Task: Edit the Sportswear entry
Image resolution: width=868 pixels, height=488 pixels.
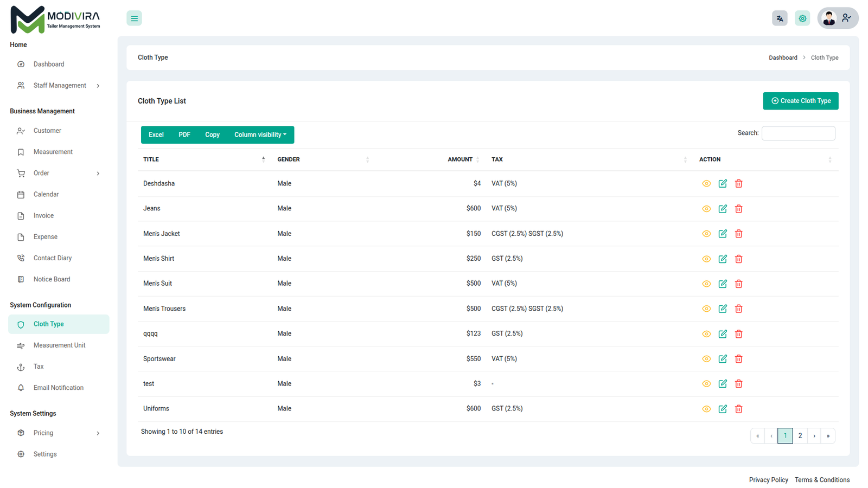Action: pyautogui.click(x=723, y=359)
